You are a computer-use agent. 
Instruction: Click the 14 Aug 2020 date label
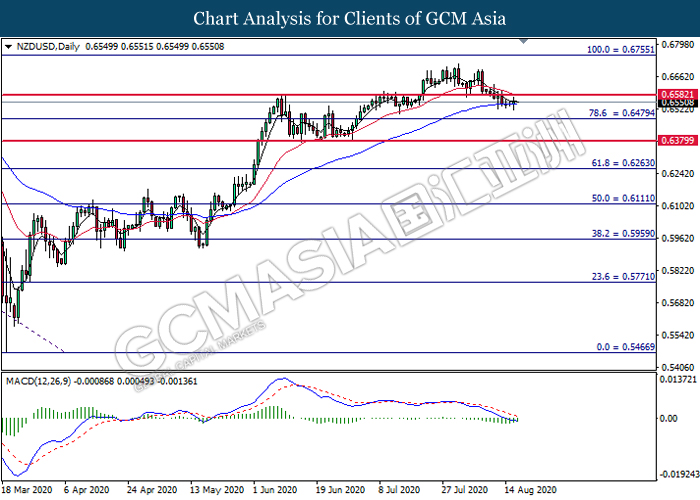click(x=531, y=490)
